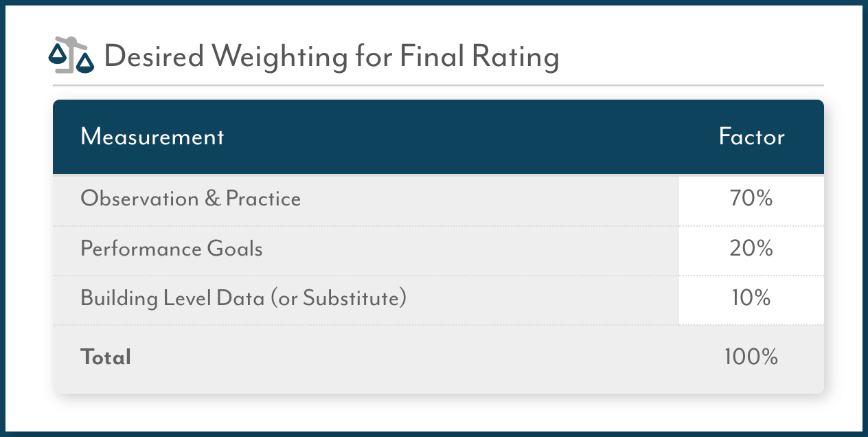Click the 10% value
868x437 pixels.
(x=751, y=298)
